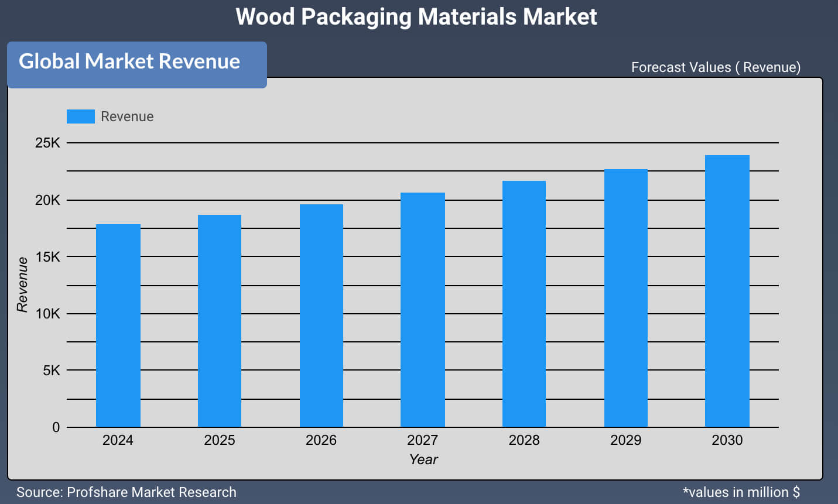
Task: Click the 0 y-axis label
Action: [56, 427]
